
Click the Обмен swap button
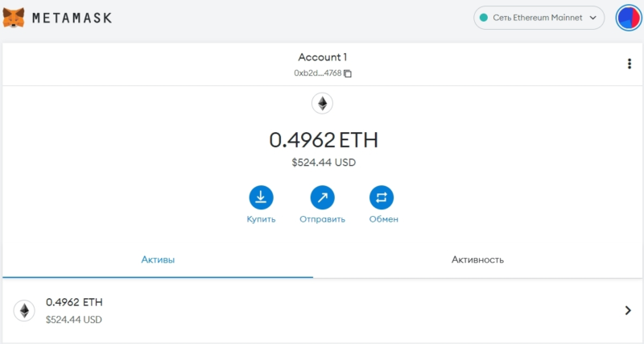382,197
